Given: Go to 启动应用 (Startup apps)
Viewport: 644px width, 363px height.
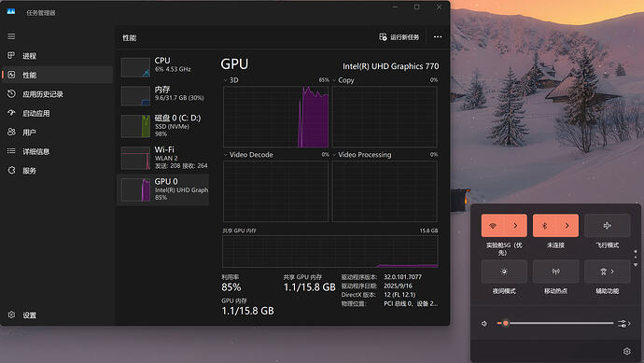Looking at the screenshot, I should coord(57,113).
